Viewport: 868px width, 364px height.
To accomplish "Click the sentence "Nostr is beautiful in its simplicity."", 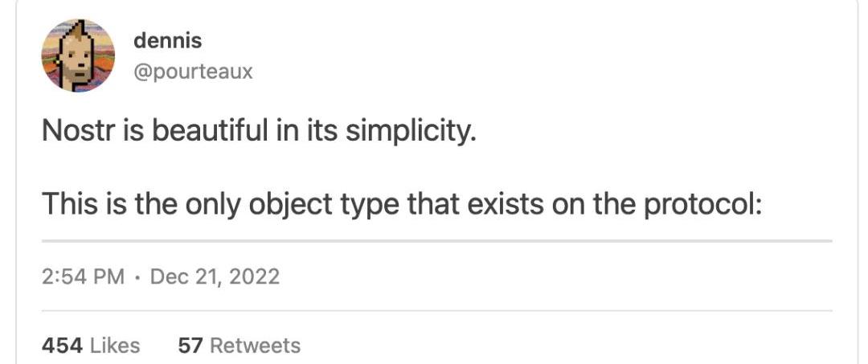I will [259, 130].
